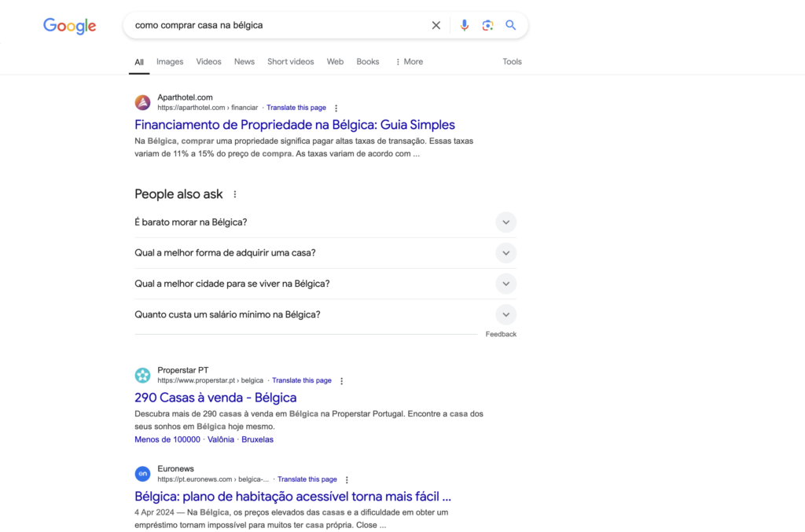Screen dimensions: 805x532
Task: Focus the search field containing "como comprar casa na bélgica"
Action: pyautogui.click(x=278, y=25)
